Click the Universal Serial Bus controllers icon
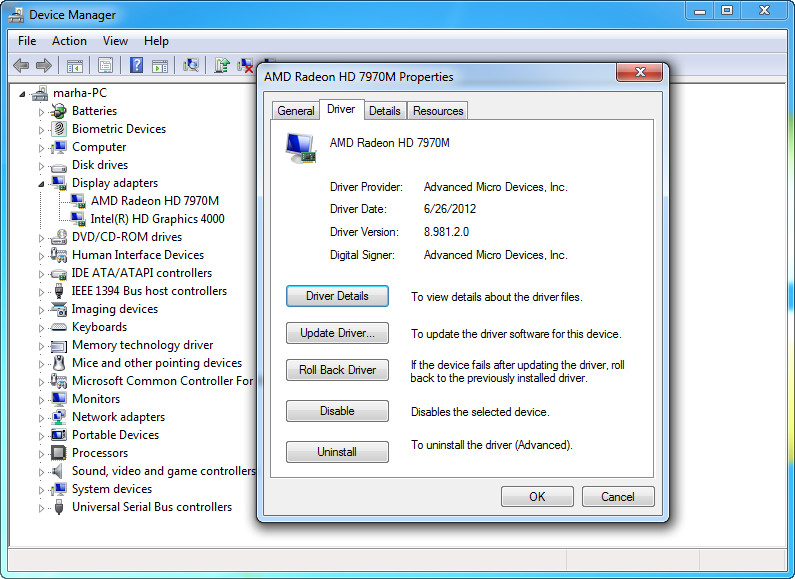Image resolution: width=795 pixels, height=579 pixels. (x=59, y=507)
